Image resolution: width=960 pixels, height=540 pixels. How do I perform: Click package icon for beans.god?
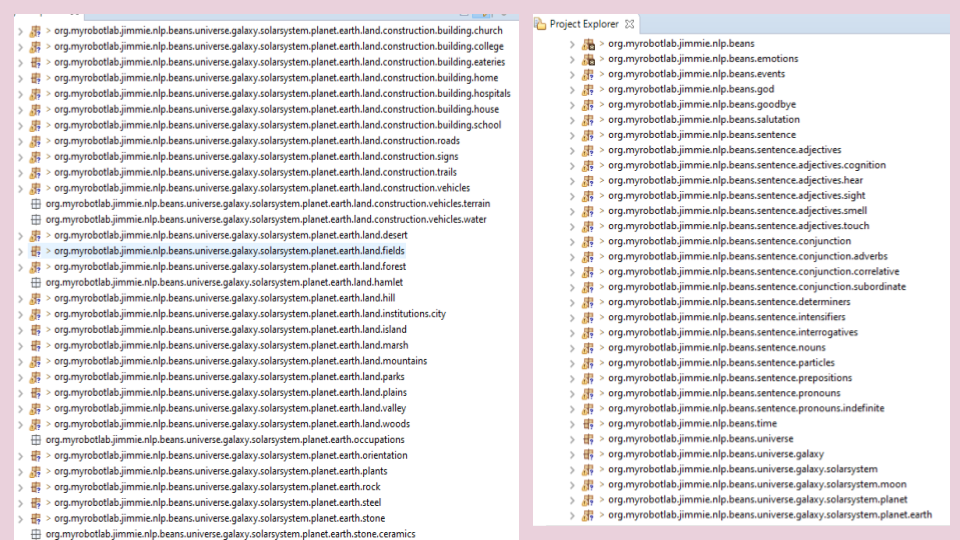588,89
